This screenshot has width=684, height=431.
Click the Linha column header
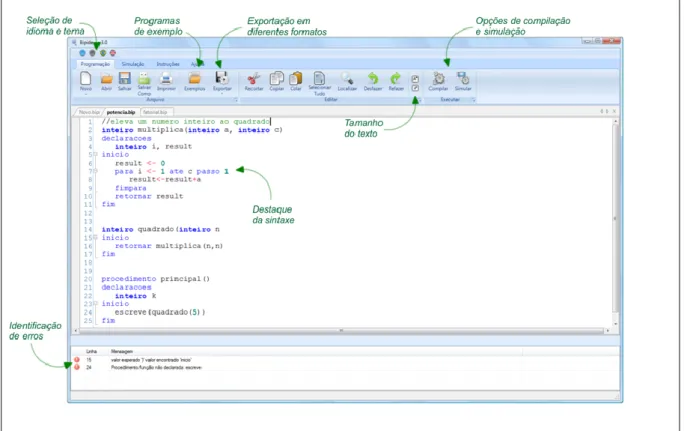[x=91, y=351]
